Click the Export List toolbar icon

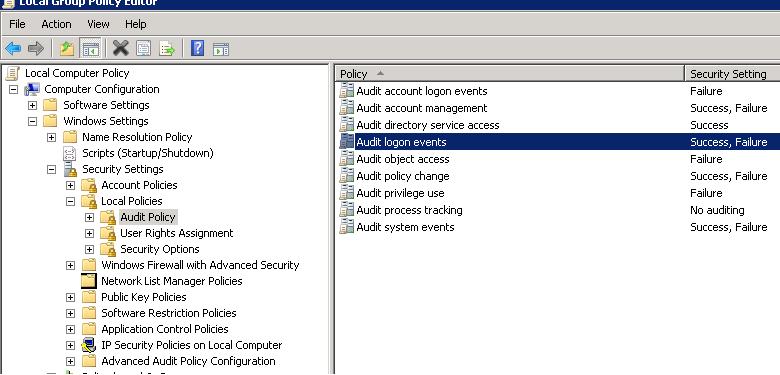tap(167, 49)
